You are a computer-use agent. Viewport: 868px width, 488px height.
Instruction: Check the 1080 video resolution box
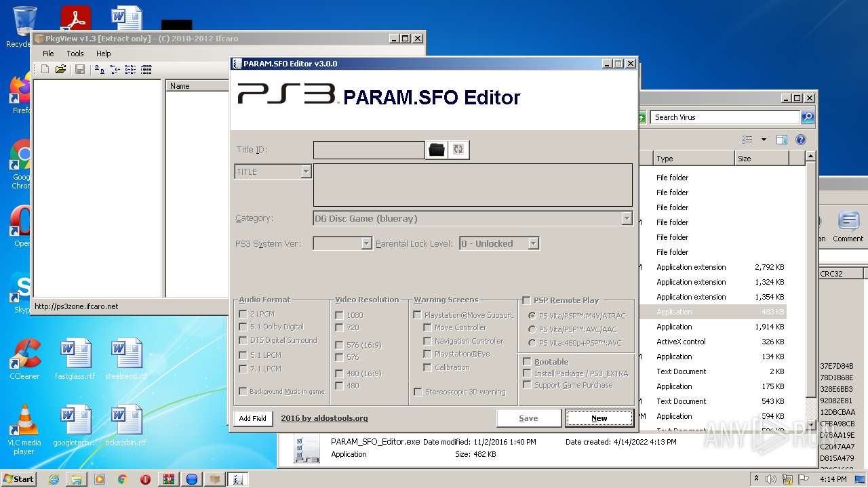339,315
